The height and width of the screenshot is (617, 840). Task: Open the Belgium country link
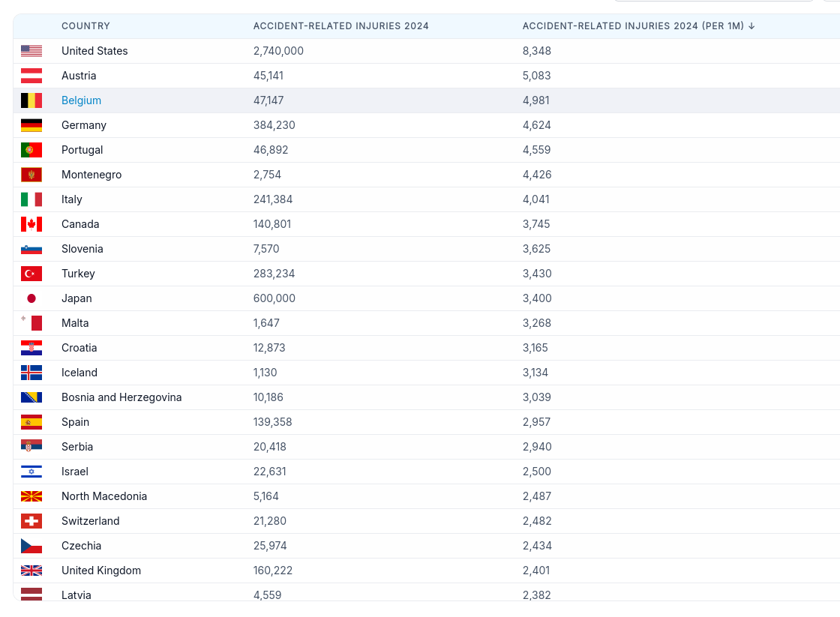tap(82, 100)
